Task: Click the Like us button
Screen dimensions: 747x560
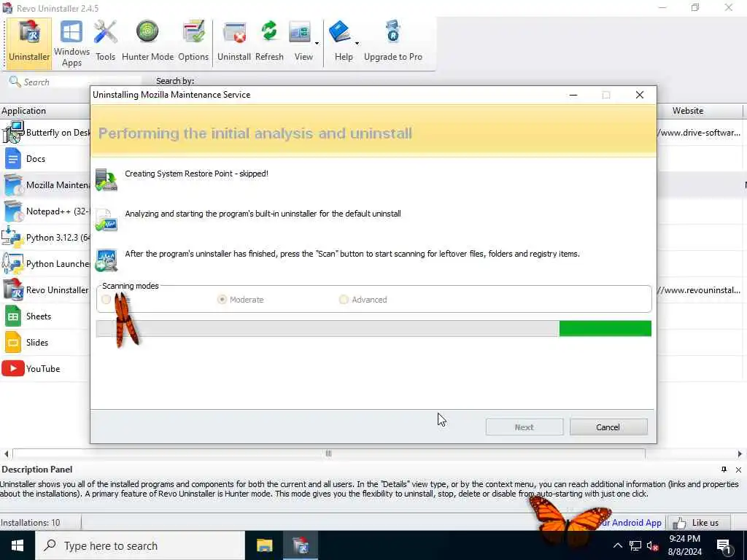Action: 699,523
